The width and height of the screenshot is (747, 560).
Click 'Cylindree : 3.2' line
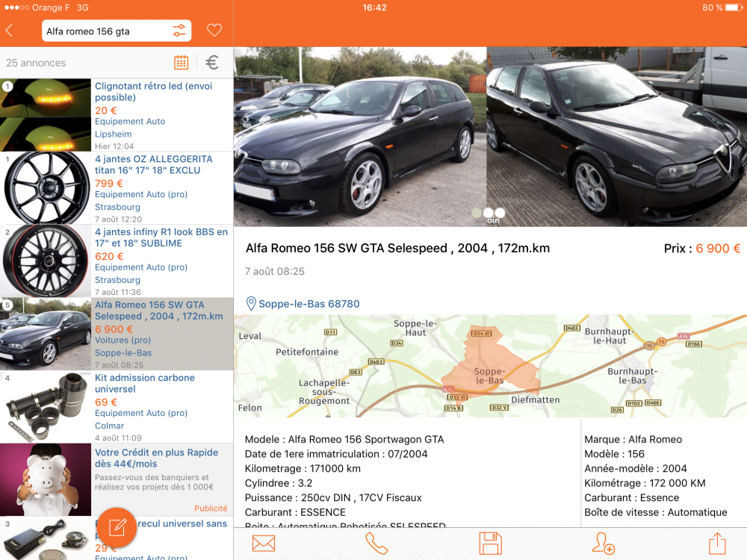click(278, 483)
